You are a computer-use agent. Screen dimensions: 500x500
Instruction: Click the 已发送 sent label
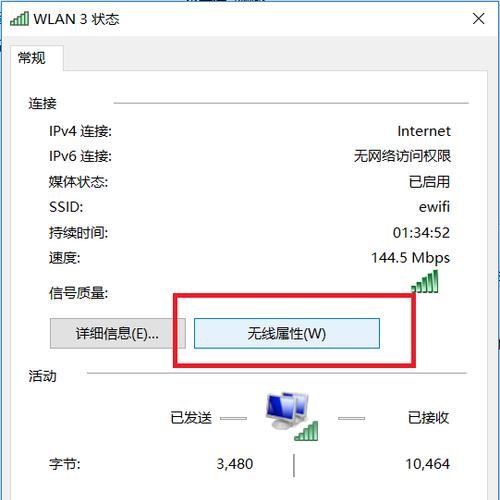coord(191,418)
